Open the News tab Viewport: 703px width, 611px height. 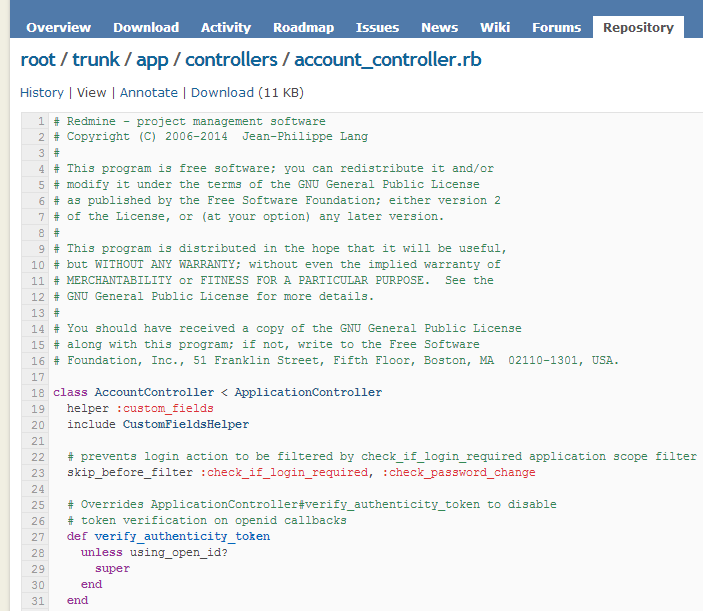[439, 27]
